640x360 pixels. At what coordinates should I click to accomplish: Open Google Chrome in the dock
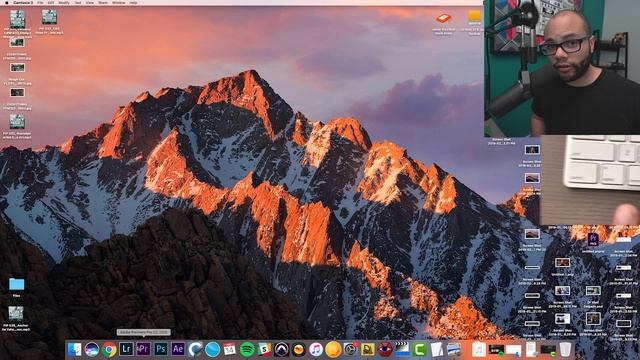pyautogui.click(x=109, y=349)
